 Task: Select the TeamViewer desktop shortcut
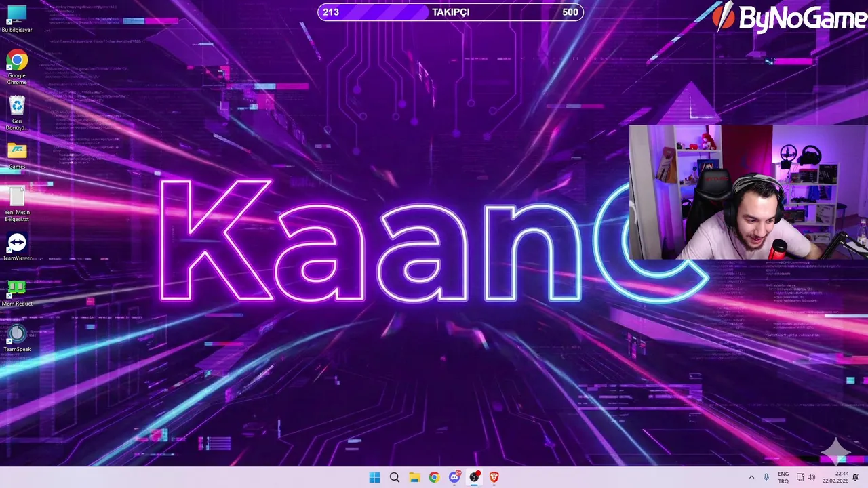click(17, 247)
